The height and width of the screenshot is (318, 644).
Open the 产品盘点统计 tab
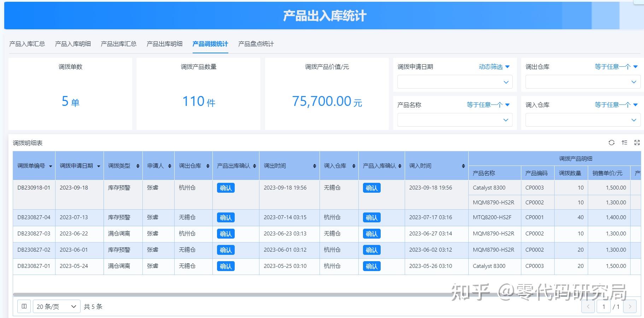[x=256, y=44]
